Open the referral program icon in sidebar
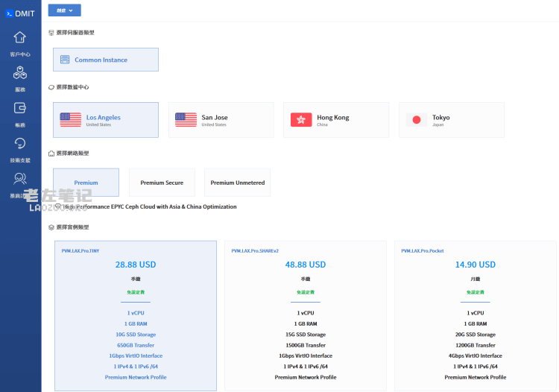 pos(20,178)
